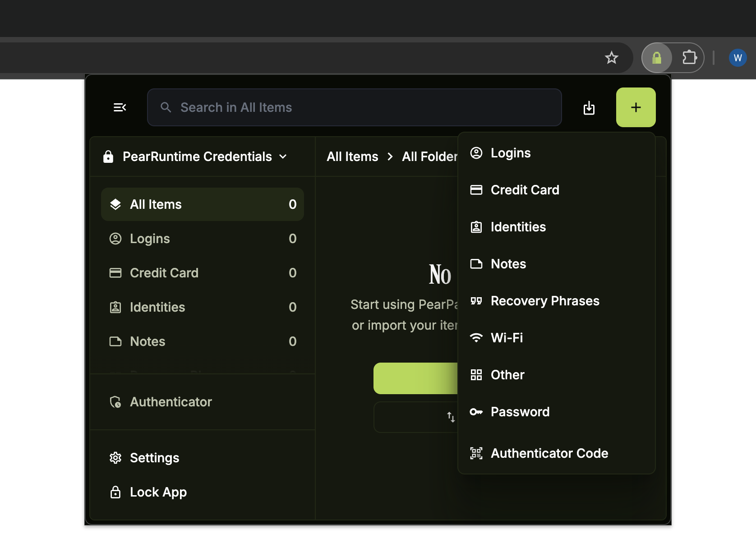
Task: Click the grid icon beside Other
Action: point(476,375)
